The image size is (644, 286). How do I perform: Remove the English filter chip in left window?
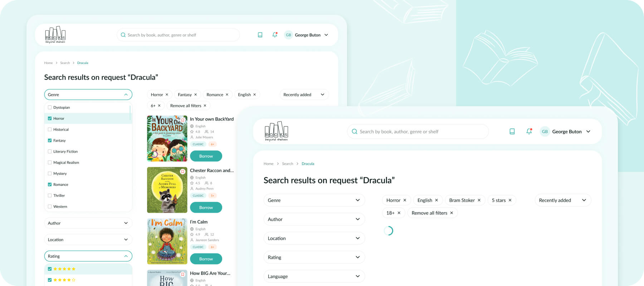tap(254, 95)
